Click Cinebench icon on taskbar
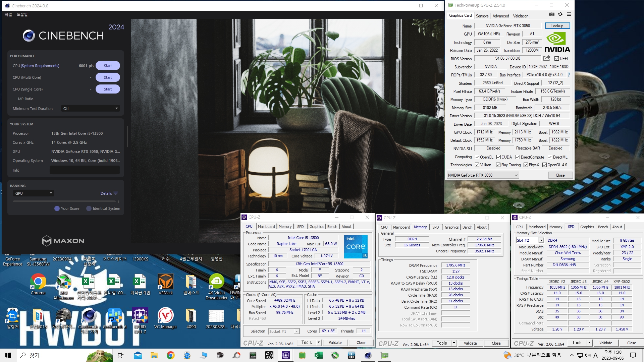The image size is (644, 362). [x=368, y=355]
